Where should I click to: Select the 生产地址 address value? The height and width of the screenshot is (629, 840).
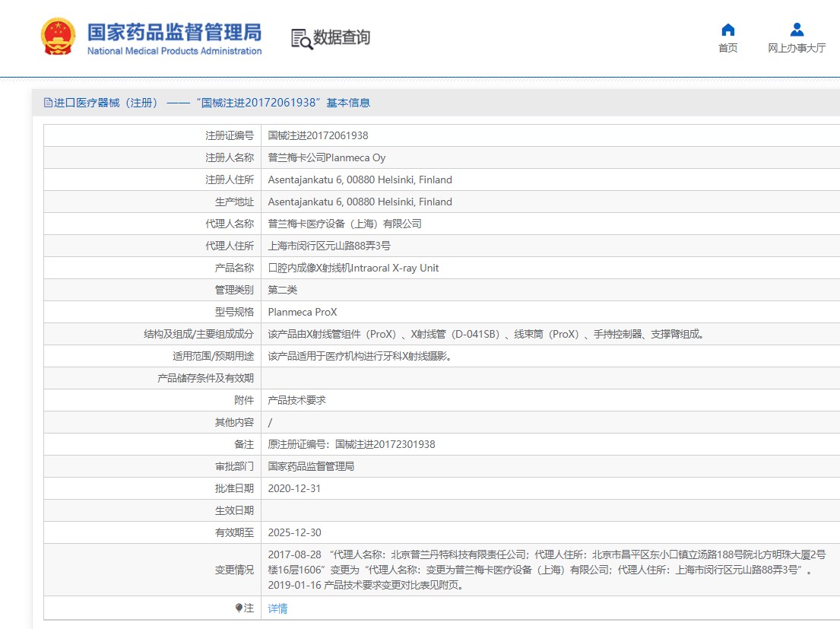[x=360, y=202]
